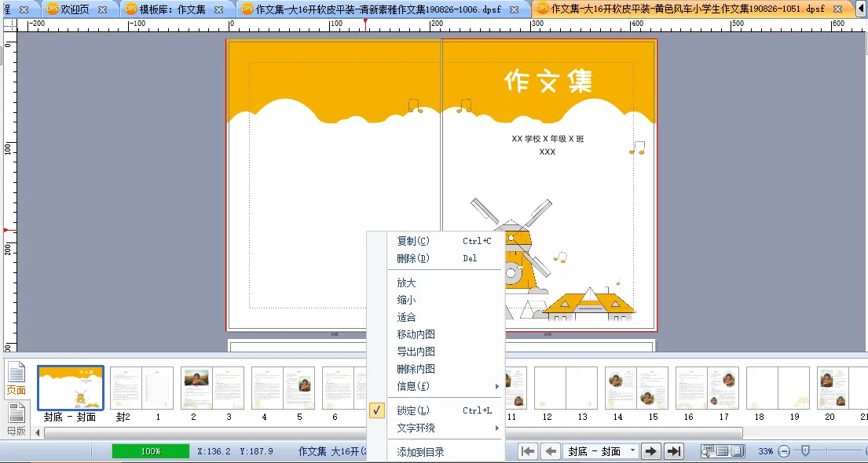Switch to 页面 pages panel icon

[16, 379]
